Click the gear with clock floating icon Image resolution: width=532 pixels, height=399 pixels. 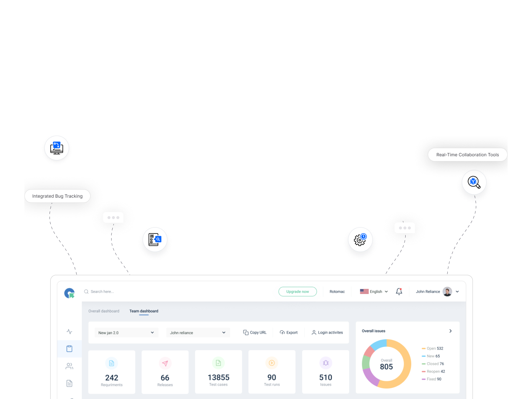[360, 240]
